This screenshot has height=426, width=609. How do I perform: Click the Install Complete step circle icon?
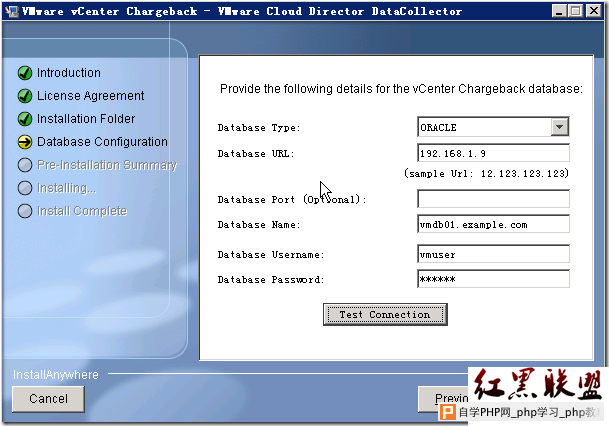(x=25, y=211)
